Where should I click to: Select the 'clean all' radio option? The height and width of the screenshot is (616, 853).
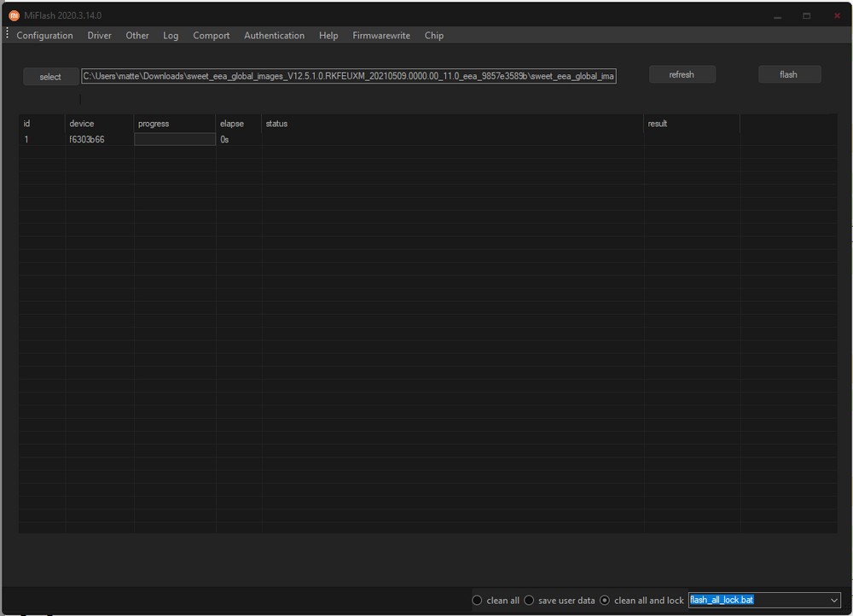(478, 601)
